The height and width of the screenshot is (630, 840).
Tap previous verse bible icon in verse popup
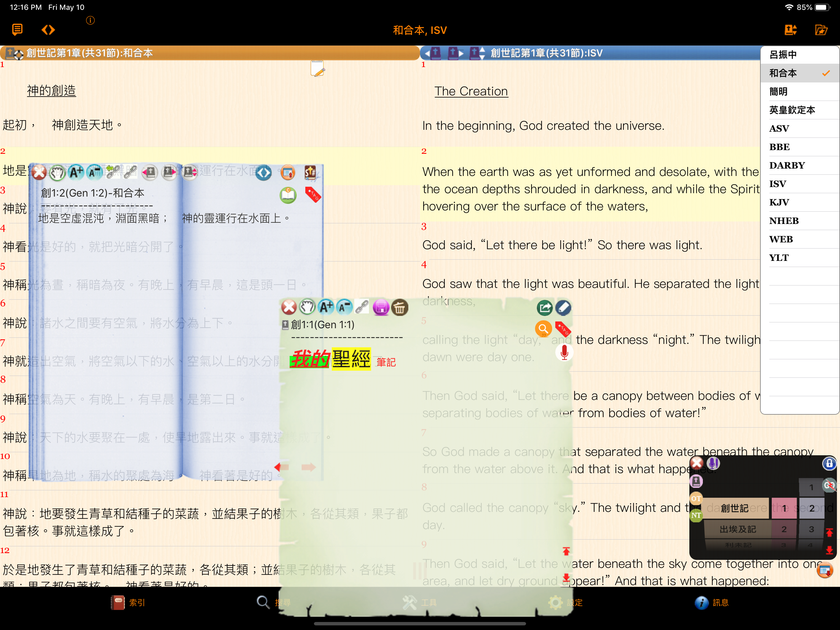(x=150, y=172)
